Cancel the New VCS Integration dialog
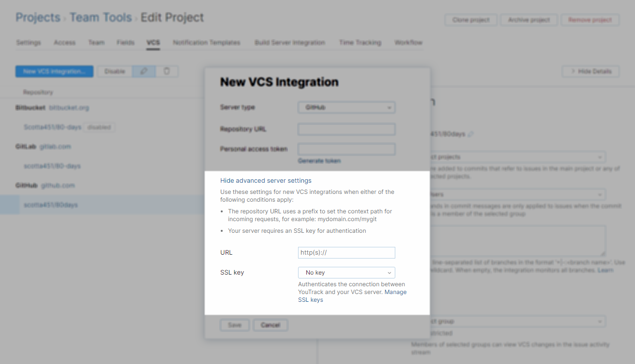635x364 pixels. coord(270,325)
